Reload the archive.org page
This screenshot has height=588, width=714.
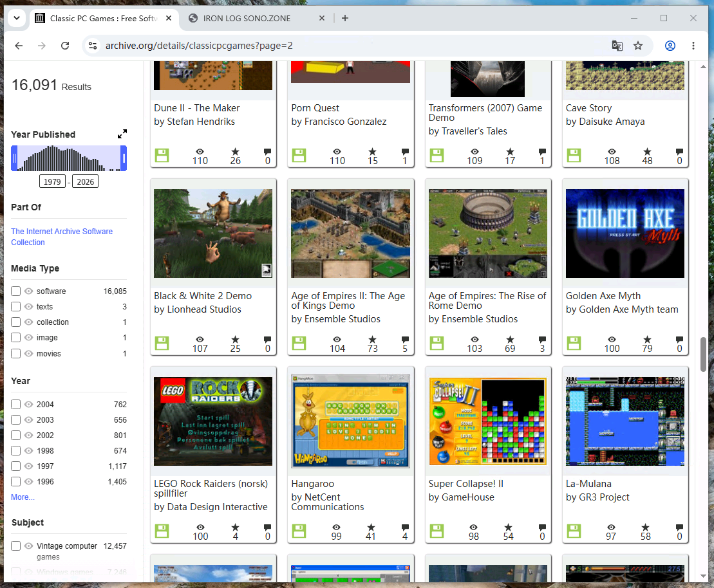click(65, 46)
